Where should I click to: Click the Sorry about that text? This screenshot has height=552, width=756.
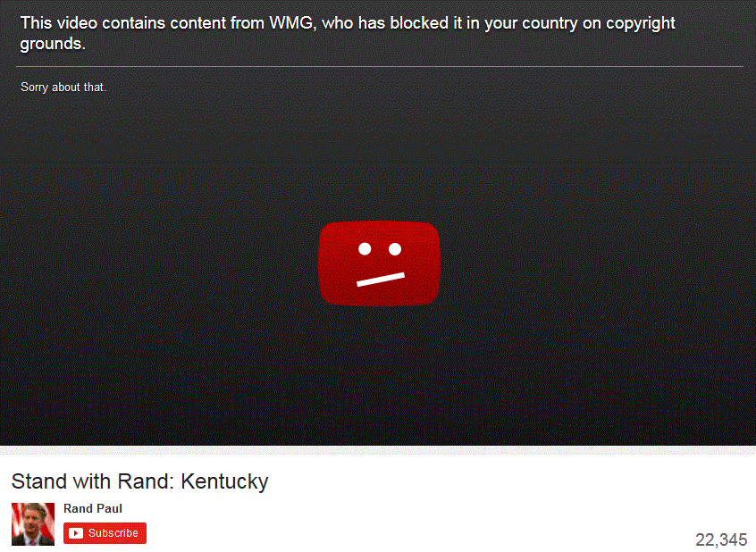63,87
